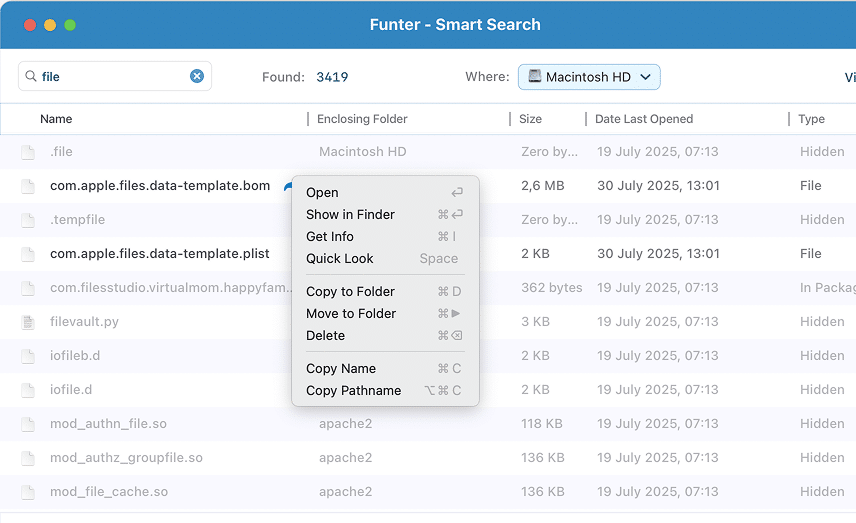Select Move to Folder

pyautogui.click(x=385, y=313)
